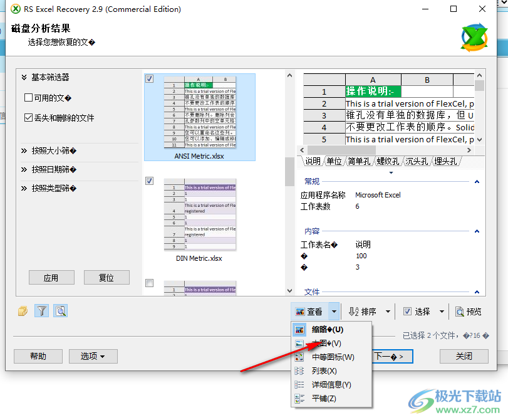Uncheck the ANSI Metric.xlsx file checkbox
Screen dimensions: 508x420
point(149,79)
